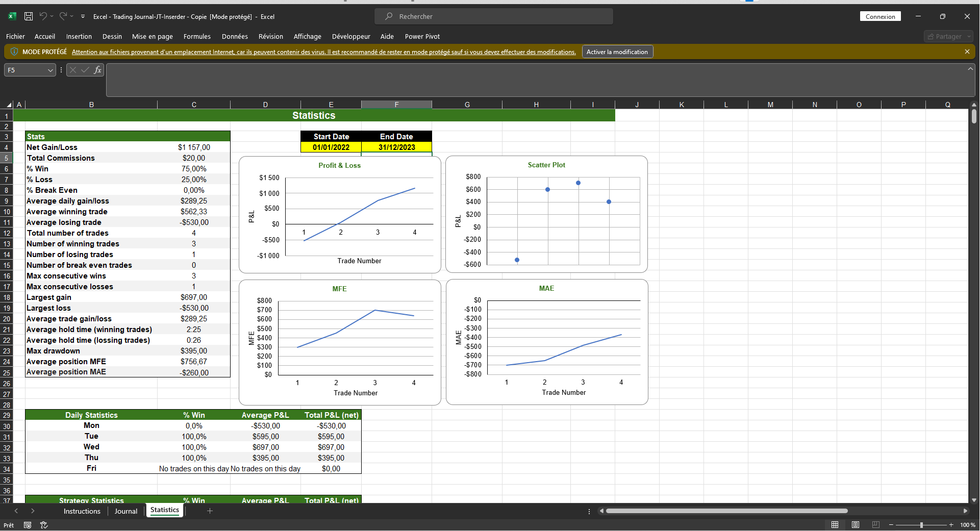980x531 pixels.
Task: Click the Confirm entry checkmark icon
Action: click(85, 70)
